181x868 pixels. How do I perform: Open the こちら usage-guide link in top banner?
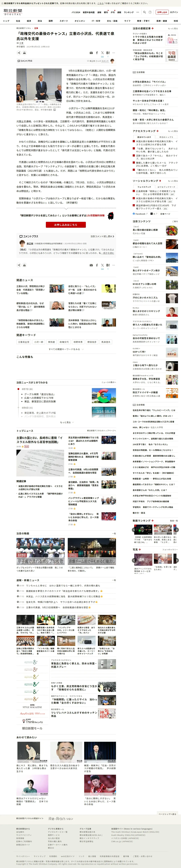point(101,3)
